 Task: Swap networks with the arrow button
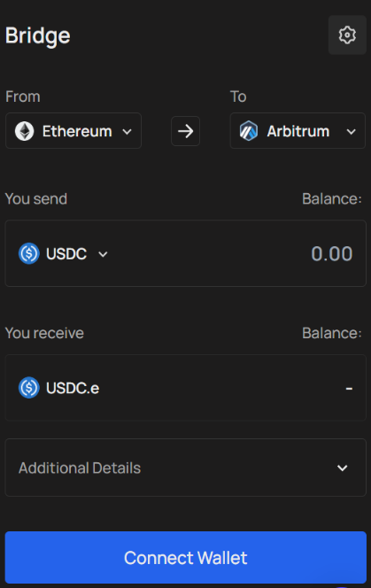[x=185, y=131]
